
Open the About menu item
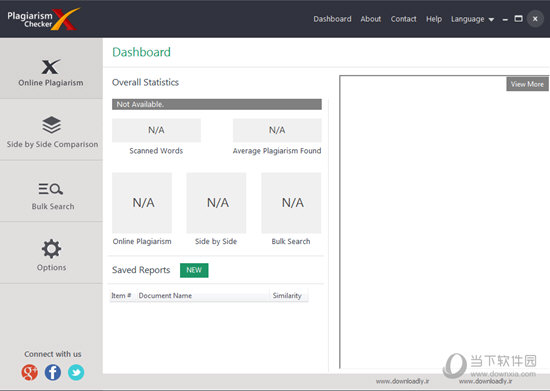(x=370, y=19)
